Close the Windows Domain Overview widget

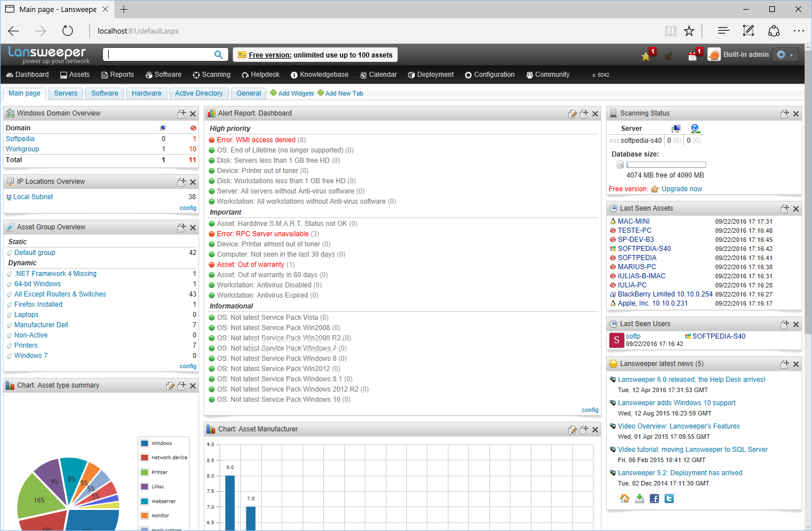coord(193,114)
